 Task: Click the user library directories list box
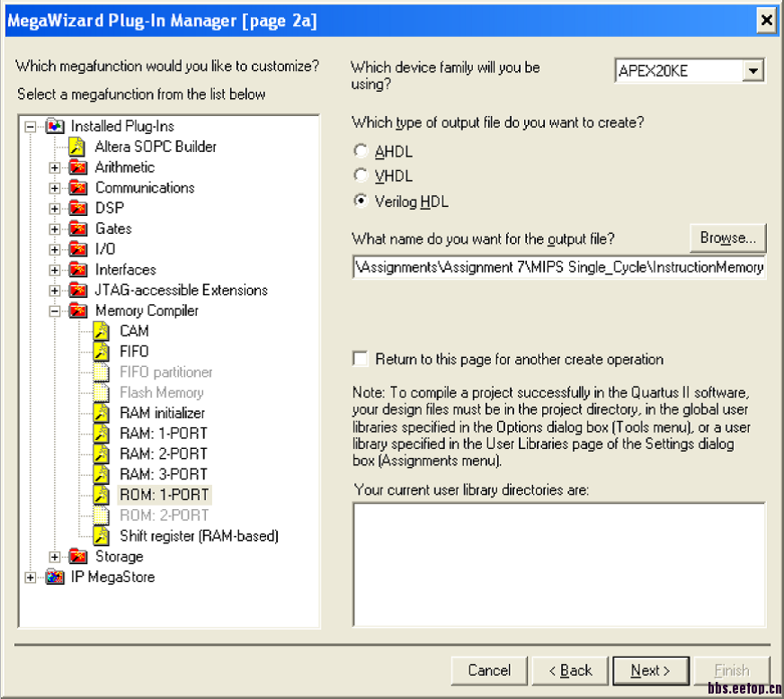[559, 564]
